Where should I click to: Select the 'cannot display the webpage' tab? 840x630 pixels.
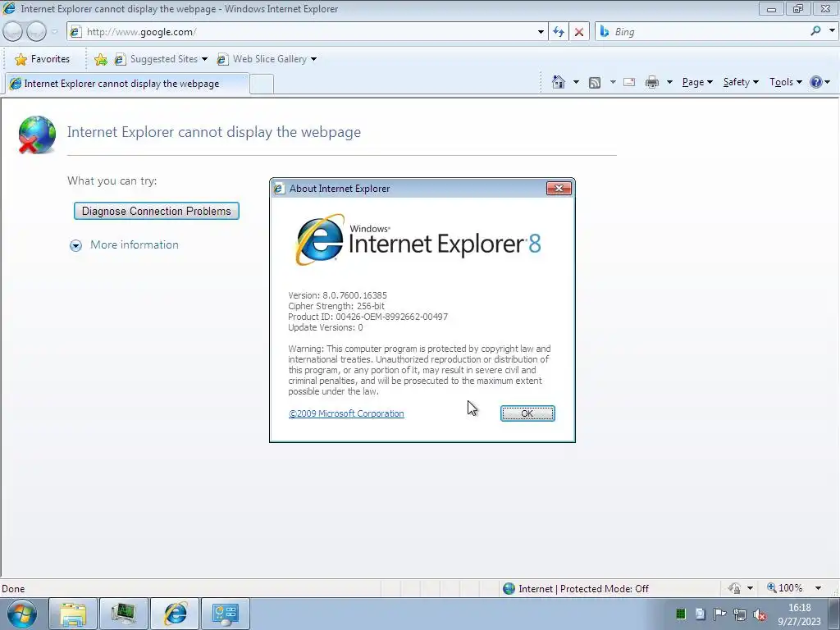[x=127, y=84]
